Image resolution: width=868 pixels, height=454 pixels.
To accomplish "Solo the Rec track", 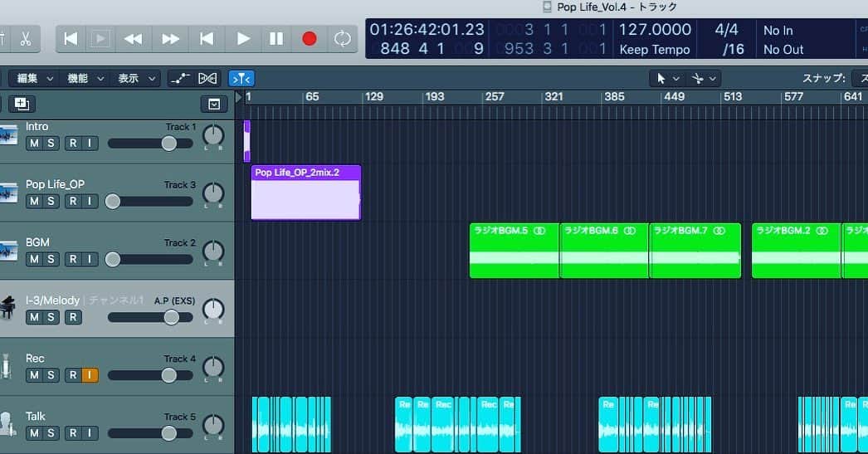I will pyautogui.click(x=51, y=375).
